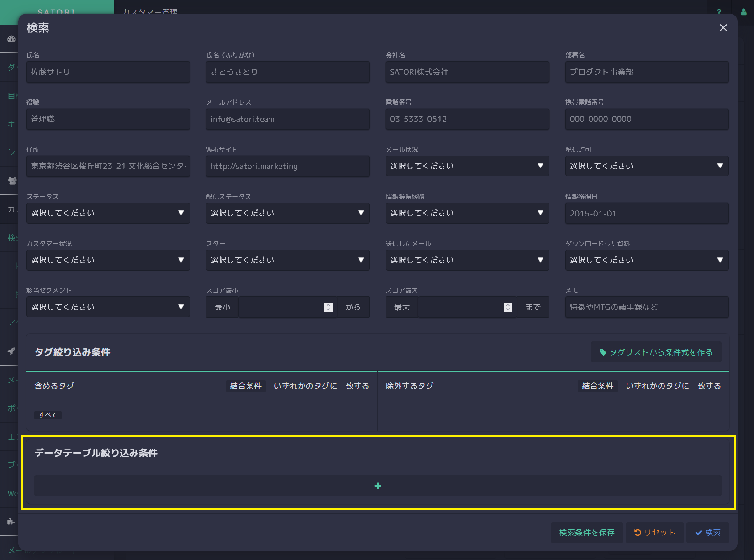Click the スコア最大 spinner arrows
754x560 pixels.
tap(508, 307)
